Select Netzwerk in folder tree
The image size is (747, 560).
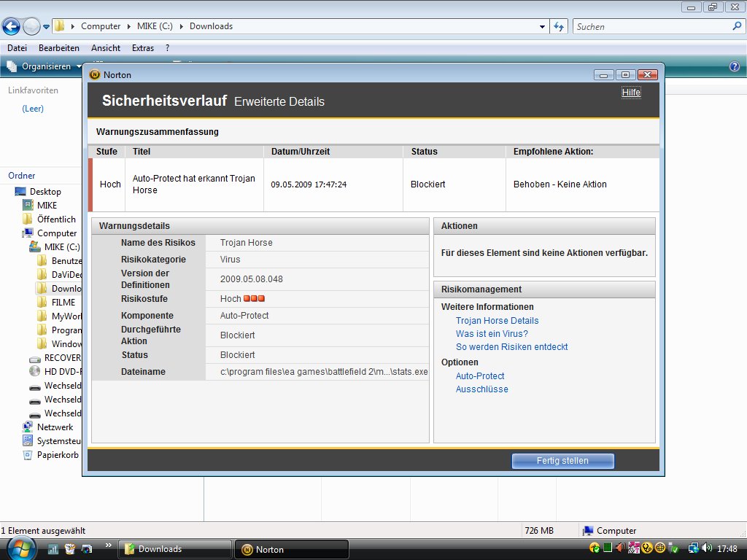[55, 427]
